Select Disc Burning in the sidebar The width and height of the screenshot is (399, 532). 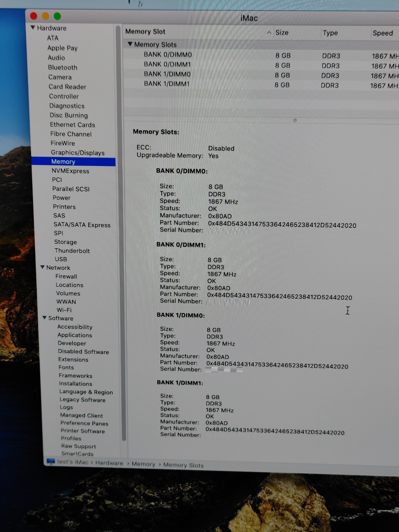(x=69, y=115)
